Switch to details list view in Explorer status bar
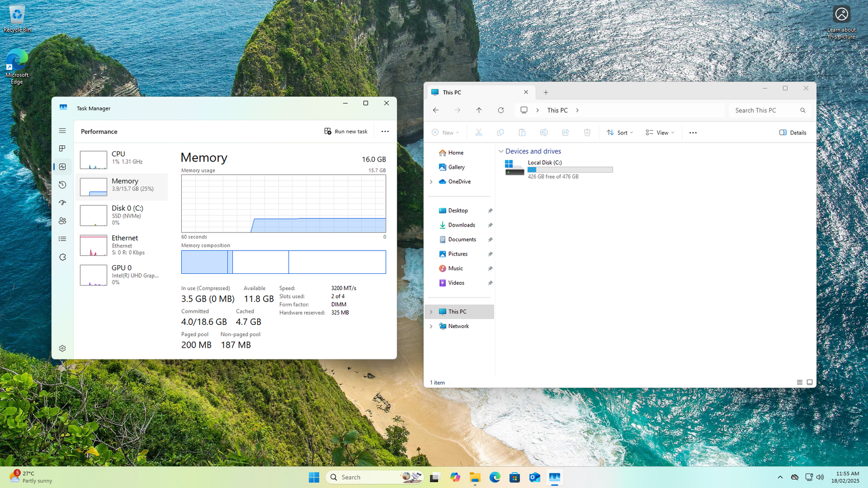 [799, 382]
